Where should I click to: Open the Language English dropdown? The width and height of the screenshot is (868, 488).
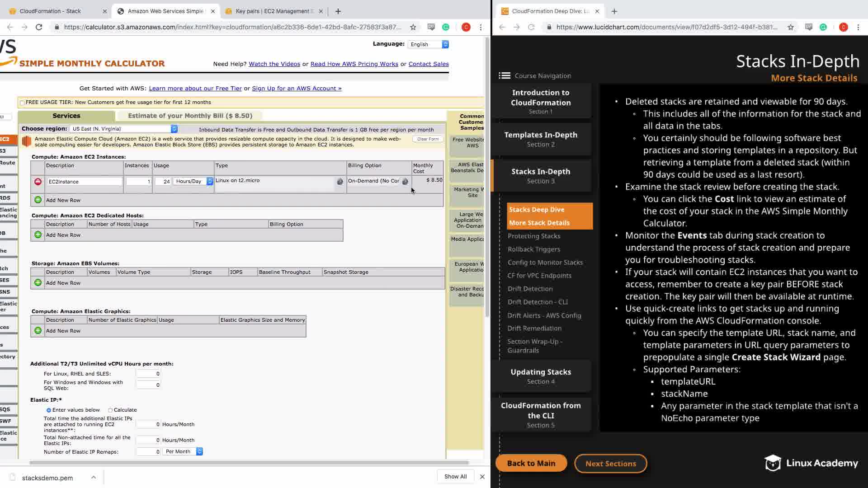coord(428,44)
